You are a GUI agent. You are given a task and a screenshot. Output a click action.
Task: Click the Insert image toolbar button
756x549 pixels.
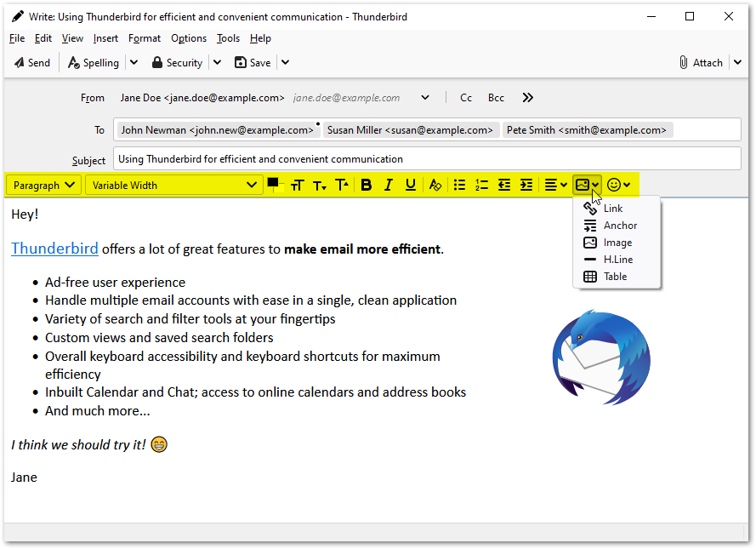click(587, 186)
